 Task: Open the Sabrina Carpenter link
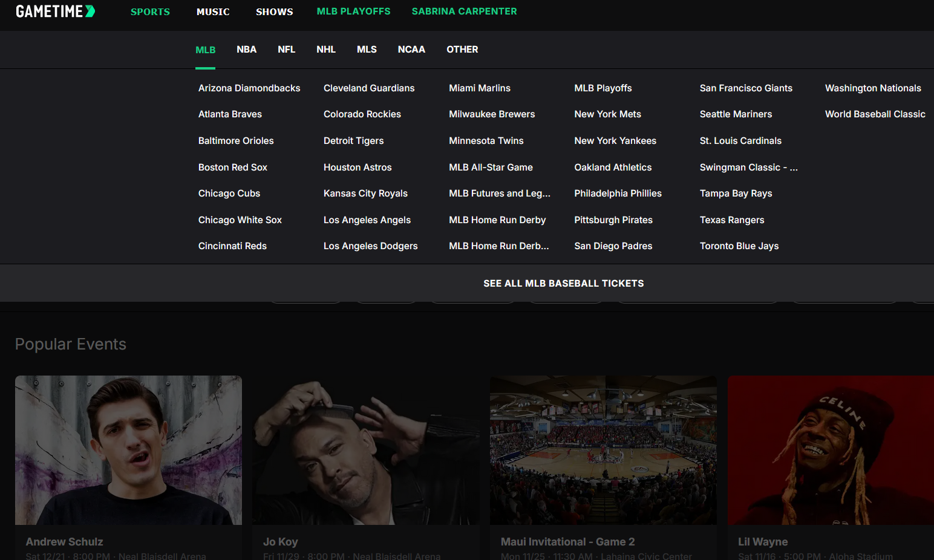coord(464,11)
